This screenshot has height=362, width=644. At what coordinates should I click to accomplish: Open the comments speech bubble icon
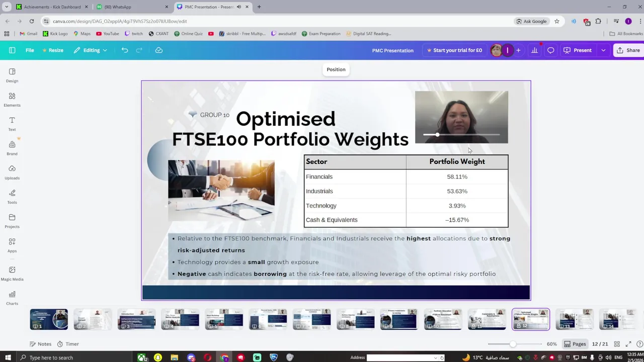[551, 50]
